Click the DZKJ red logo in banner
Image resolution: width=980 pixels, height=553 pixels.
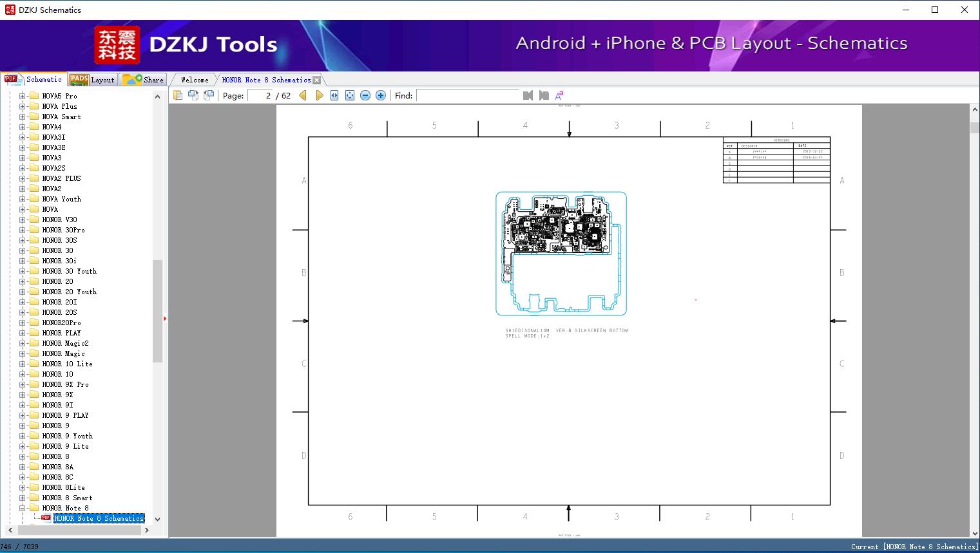pyautogui.click(x=117, y=45)
